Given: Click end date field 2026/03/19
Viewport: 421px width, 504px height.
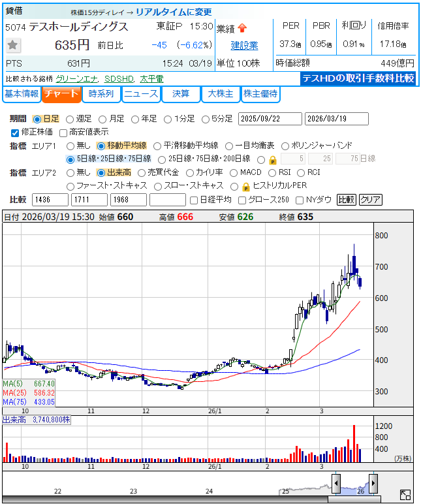Looking at the screenshot, I should click(337, 119).
